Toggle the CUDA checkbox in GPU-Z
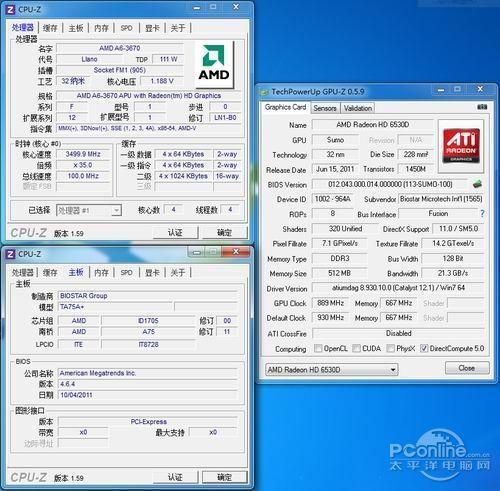Screen dimensions: 500x491 pyautogui.click(x=356, y=349)
